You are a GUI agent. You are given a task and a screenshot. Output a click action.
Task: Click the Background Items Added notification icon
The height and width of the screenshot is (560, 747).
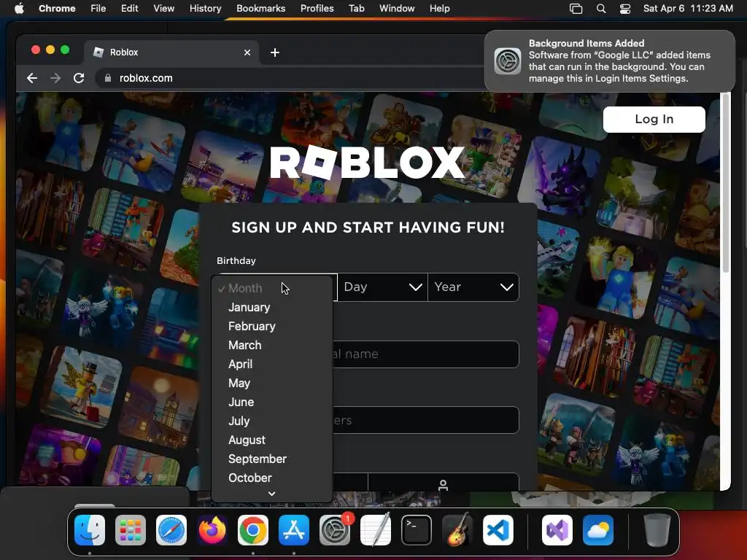[508, 61]
